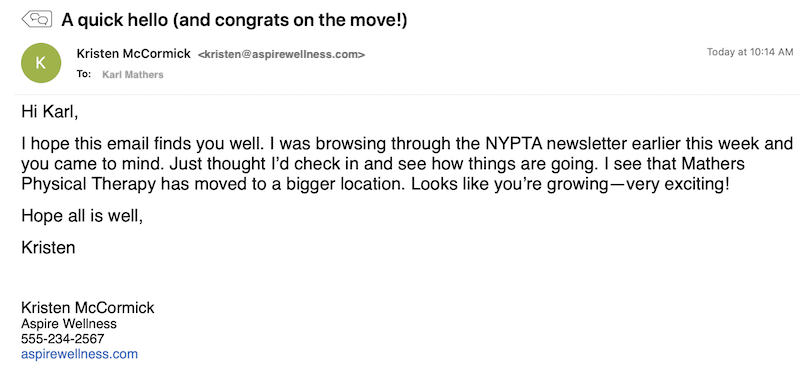Screen dimensions: 800x366
Task: Click the word NYPTA in the body
Action: 513,144
